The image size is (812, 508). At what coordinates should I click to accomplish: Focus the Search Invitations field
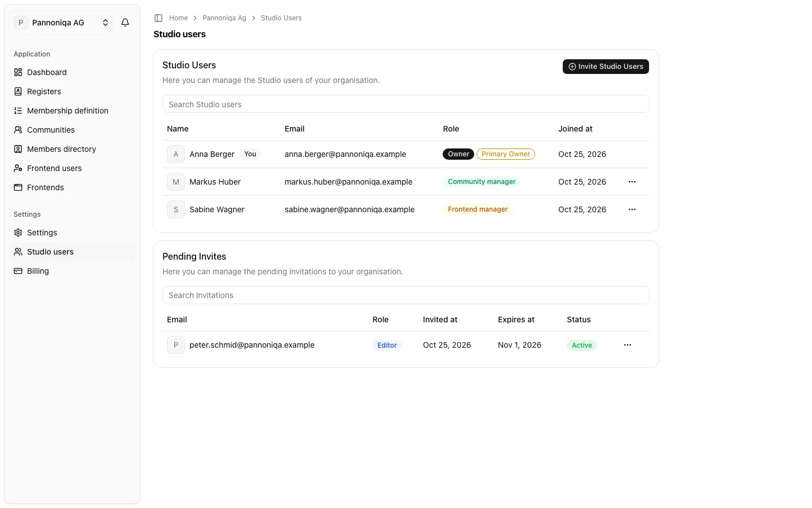(406, 295)
